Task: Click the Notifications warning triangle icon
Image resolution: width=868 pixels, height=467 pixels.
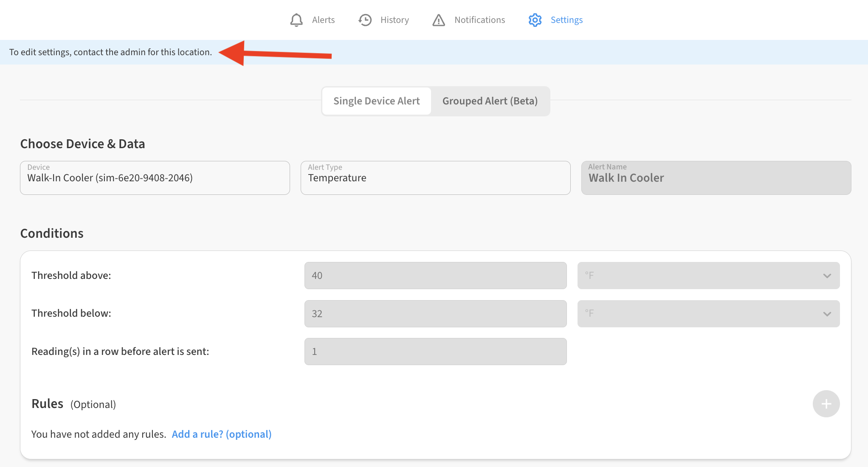Action: pyautogui.click(x=439, y=20)
